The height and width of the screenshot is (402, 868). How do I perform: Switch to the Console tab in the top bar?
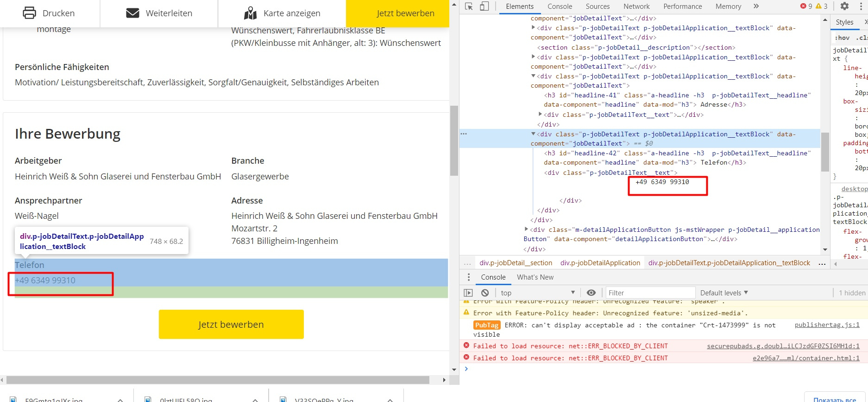tap(560, 6)
